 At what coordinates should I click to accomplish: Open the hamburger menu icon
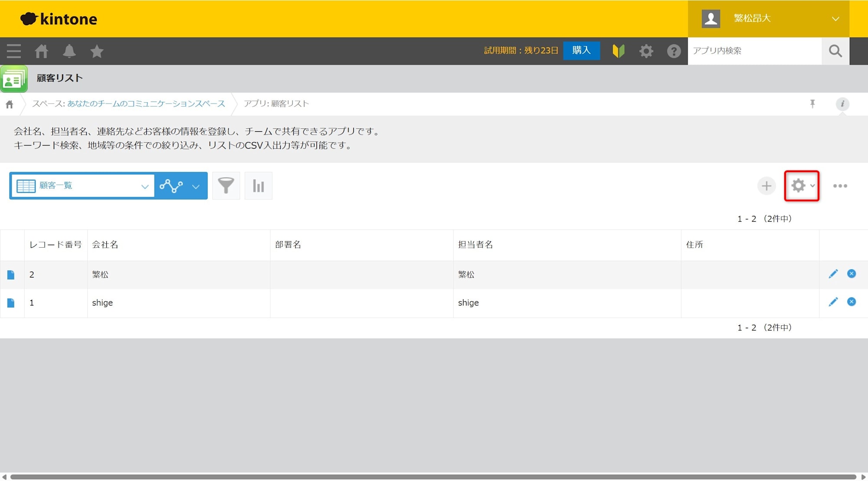(14, 51)
